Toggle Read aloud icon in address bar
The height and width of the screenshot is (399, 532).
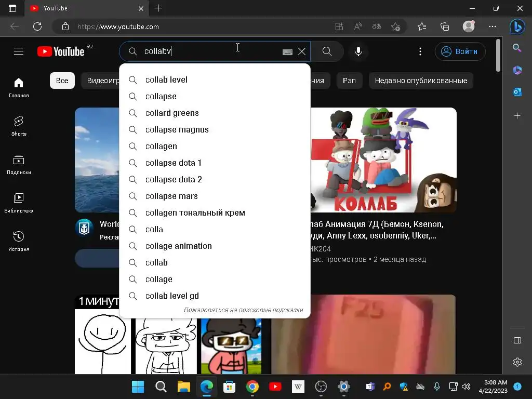point(358,26)
